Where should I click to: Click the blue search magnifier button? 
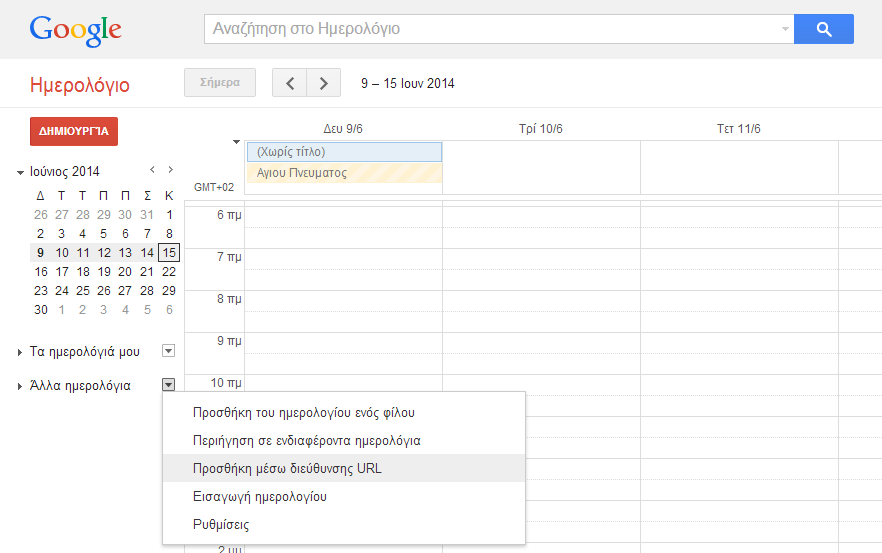pos(823,29)
